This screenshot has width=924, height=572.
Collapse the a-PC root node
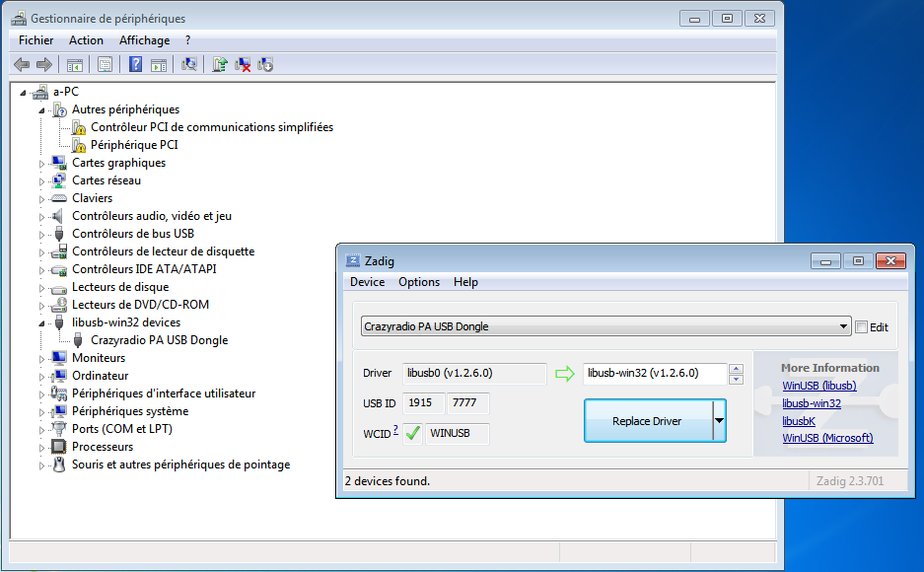(23, 93)
